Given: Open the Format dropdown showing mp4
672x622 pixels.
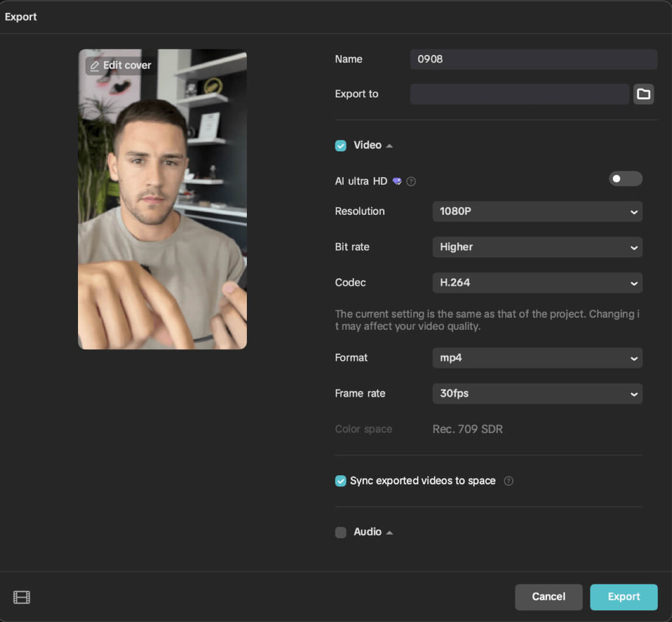Looking at the screenshot, I should (x=537, y=358).
